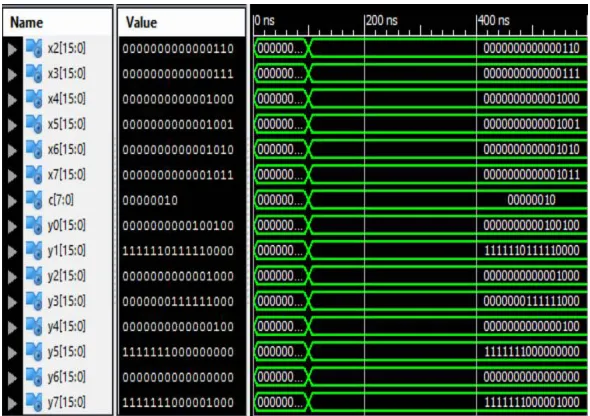Expand the c[7:0] bus
This screenshot has height=416, width=590.
[x=12, y=200]
